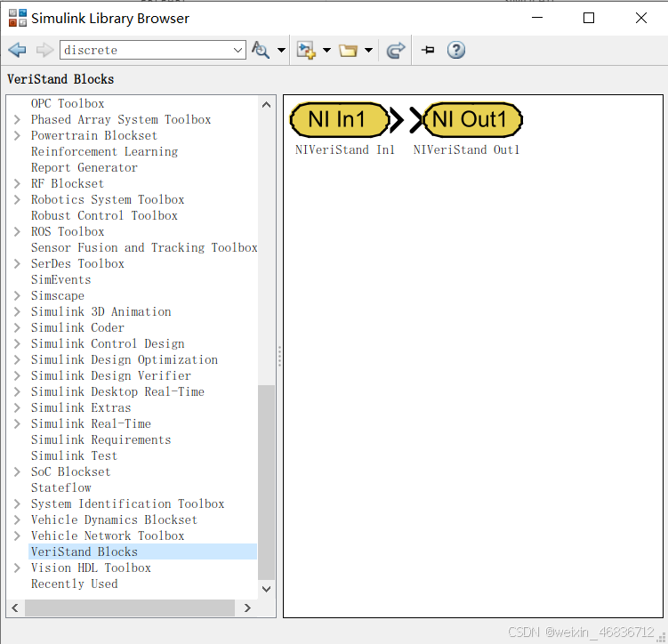668x644 pixels.
Task: Click the new model icon
Action: (306, 51)
